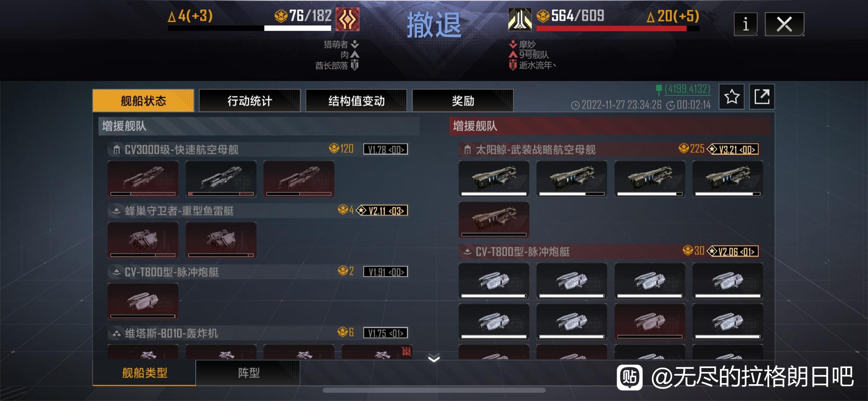Click the star favorite icon

tap(732, 96)
